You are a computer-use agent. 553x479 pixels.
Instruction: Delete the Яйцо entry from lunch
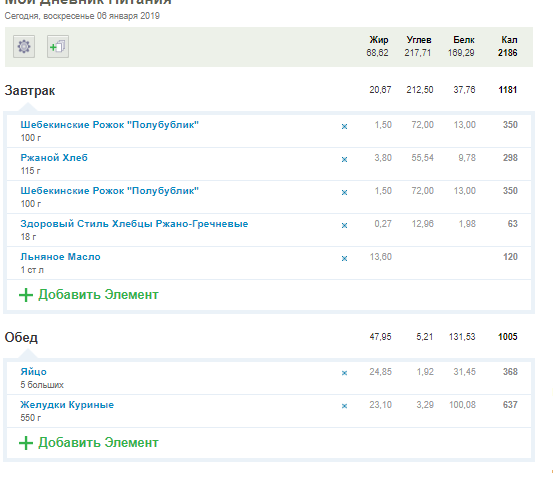tap(344, 373)
